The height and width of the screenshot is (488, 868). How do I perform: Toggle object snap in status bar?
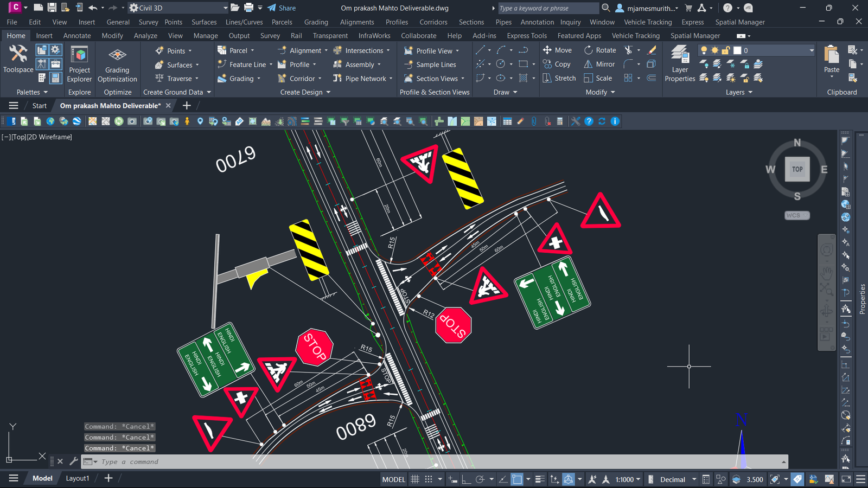coord(516,479)
